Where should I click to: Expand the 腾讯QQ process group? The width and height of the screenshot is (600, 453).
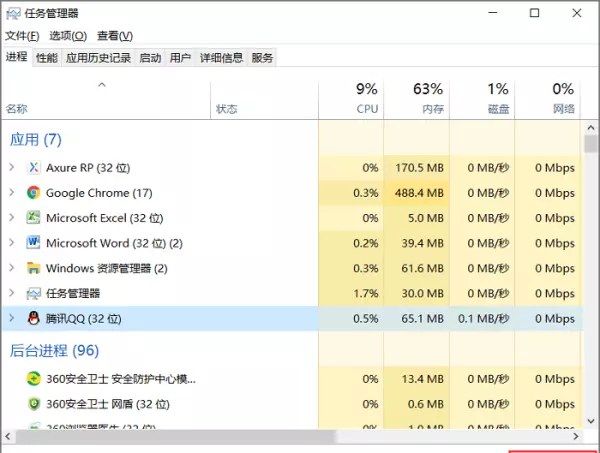click(11, 318)
